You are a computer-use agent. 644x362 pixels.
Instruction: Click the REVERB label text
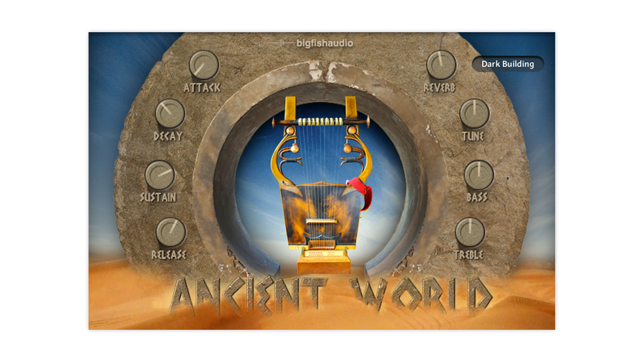(x=439, y=88)
